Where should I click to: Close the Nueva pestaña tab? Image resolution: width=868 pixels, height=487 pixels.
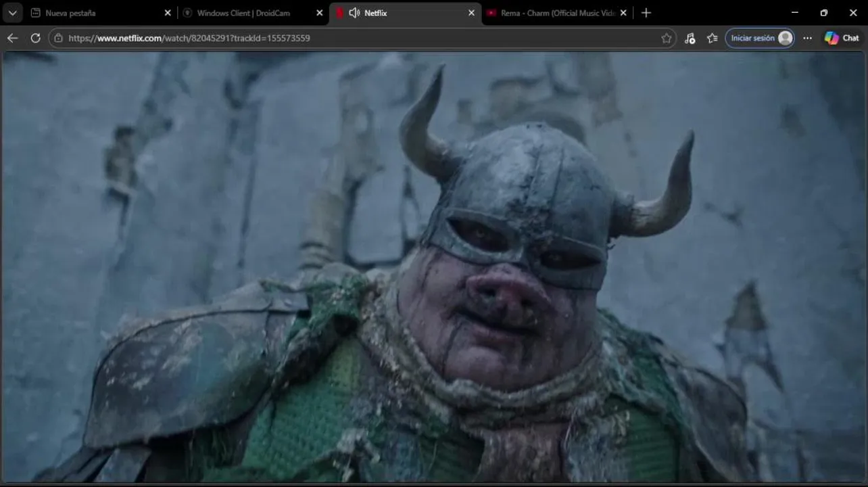[168, 13]
